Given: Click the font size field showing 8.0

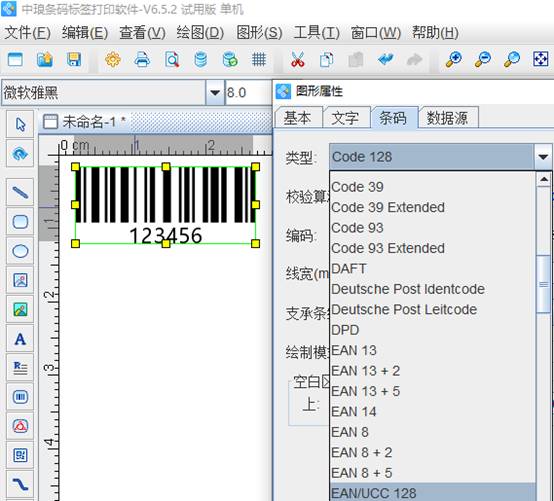Looking at the screenshot, I should click(x=247, y=93).
